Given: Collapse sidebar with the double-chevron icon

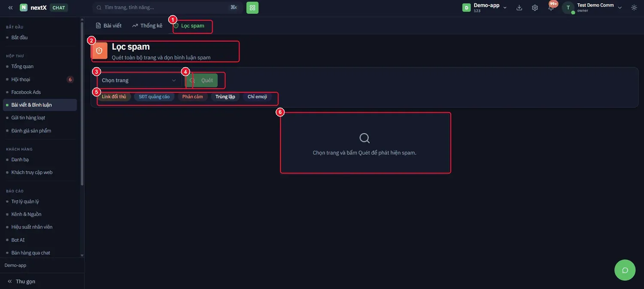Looking at the screenshot, I should click(10, 8).
